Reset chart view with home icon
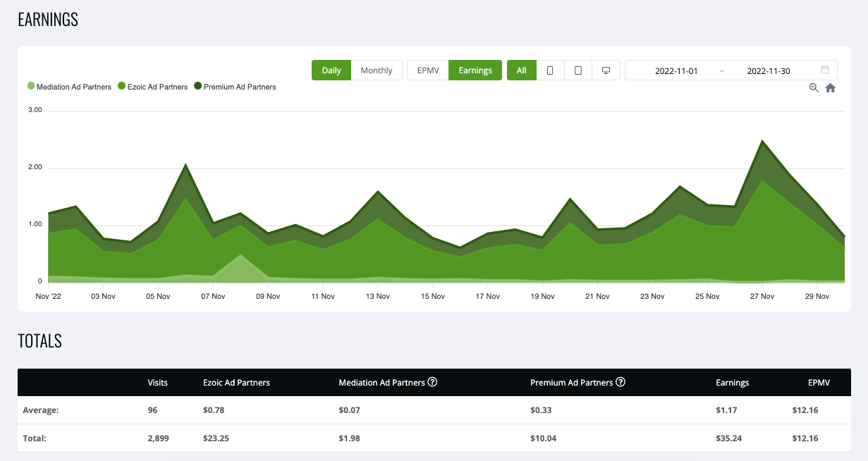The image size is (868, 461). pos(830,87)
